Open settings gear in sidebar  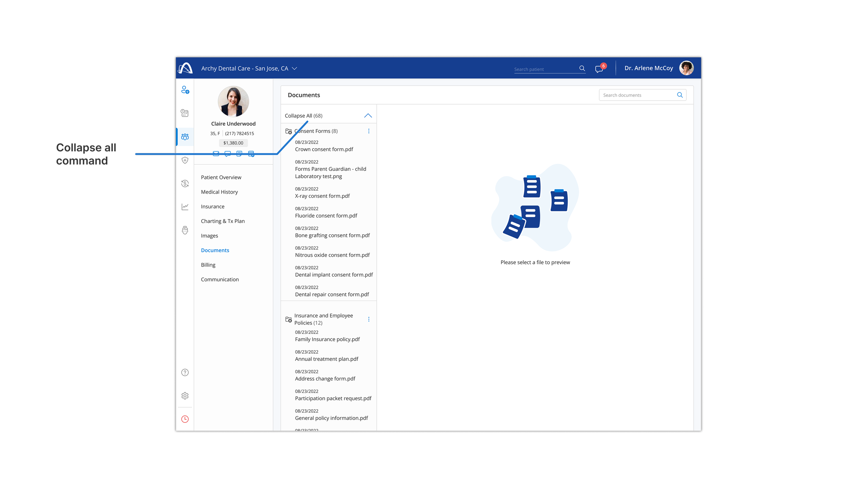click(185, 396)
